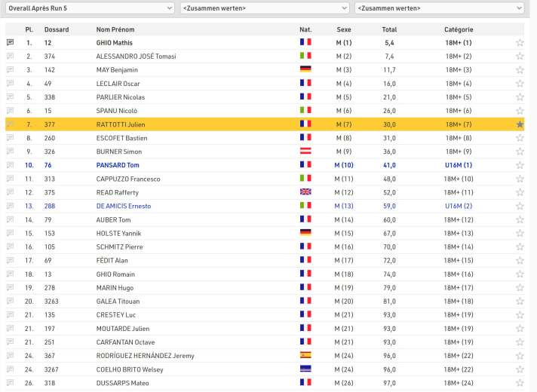Select the name 'GHIO Mathis'
The width and height of the screenshot is (537, 392).
(x=115, y=43)
